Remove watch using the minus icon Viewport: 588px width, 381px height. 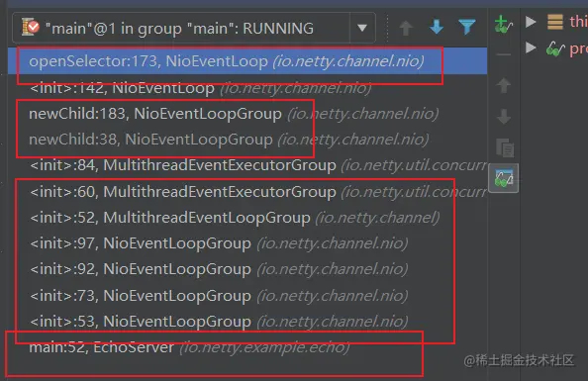point(503,54)
